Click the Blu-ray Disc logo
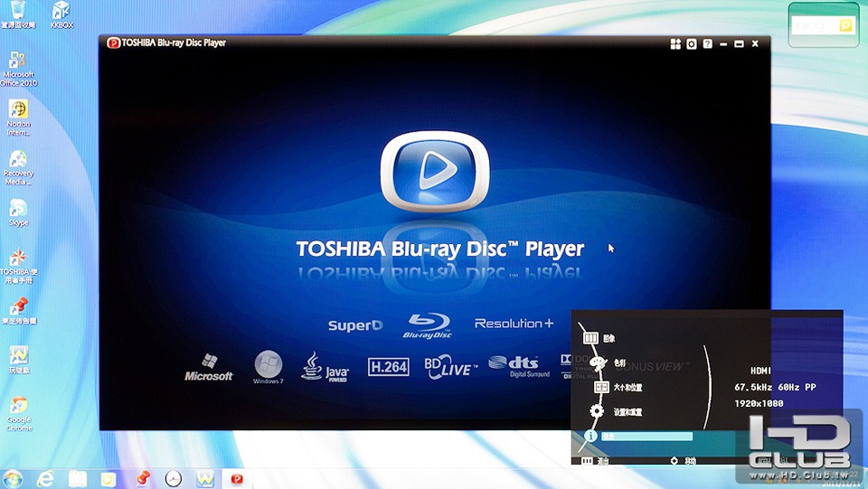This screenshot has width=868, height=489. click(428, 325)
